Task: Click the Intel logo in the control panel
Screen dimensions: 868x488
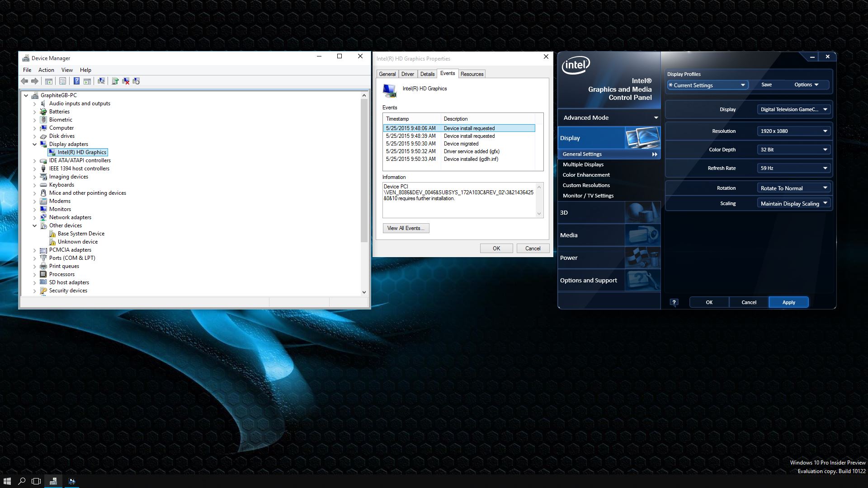Action: tap(576, 66)
